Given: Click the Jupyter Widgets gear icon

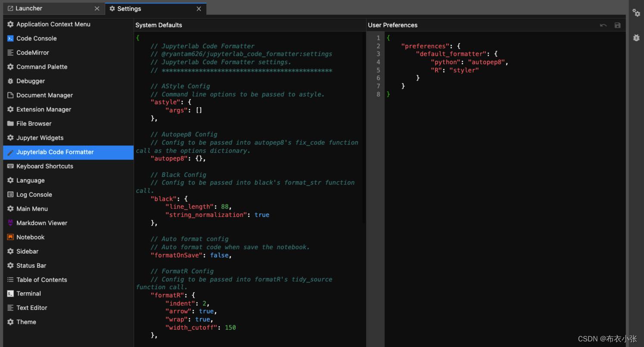Looking at the screenshot, I should pyautogui.click(x=10, y=138).
